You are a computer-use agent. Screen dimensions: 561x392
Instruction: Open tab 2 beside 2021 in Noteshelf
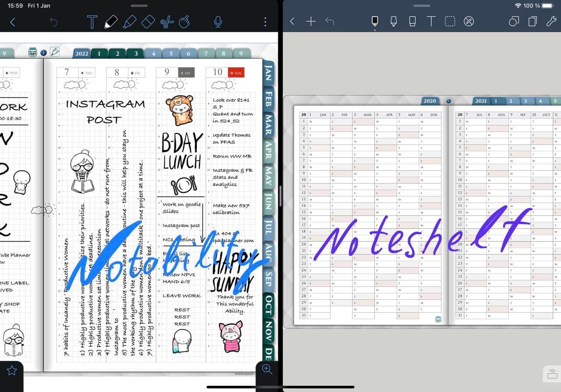point(511,101)
